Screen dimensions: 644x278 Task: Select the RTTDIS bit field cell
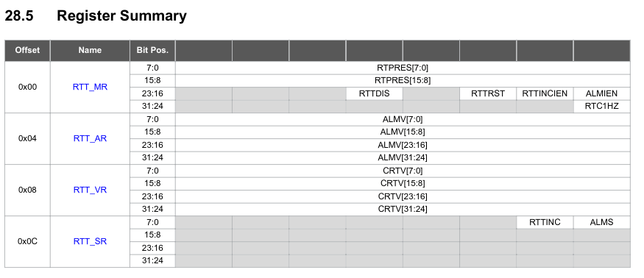tap(374, 93)
